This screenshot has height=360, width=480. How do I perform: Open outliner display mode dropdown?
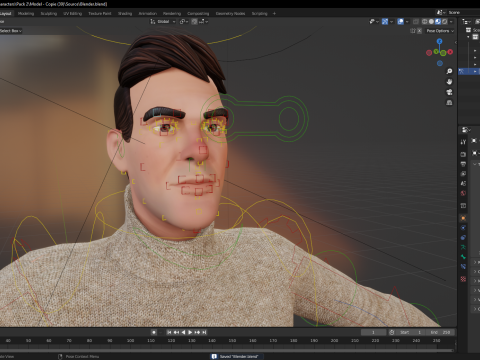(x=466, y=22)
